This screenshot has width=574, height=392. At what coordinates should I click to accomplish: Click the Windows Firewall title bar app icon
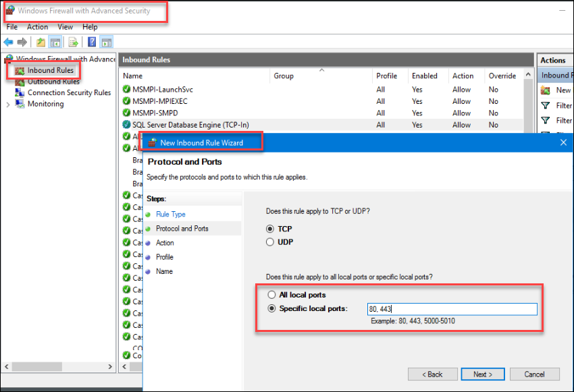coord(10,10)
